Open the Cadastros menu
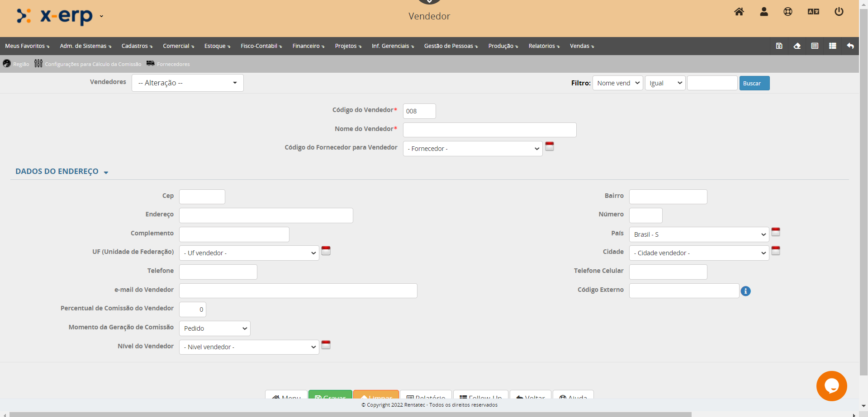 coord(137,46)
